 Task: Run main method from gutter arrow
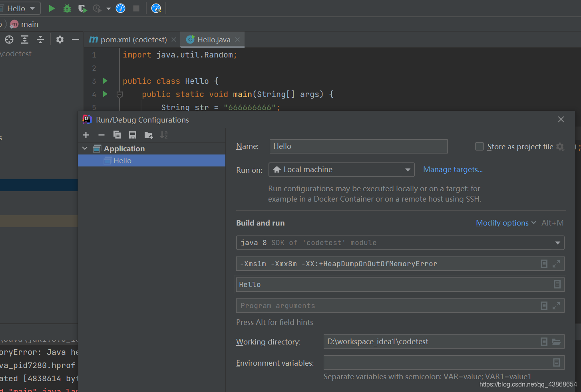click(x=105, y=94)
